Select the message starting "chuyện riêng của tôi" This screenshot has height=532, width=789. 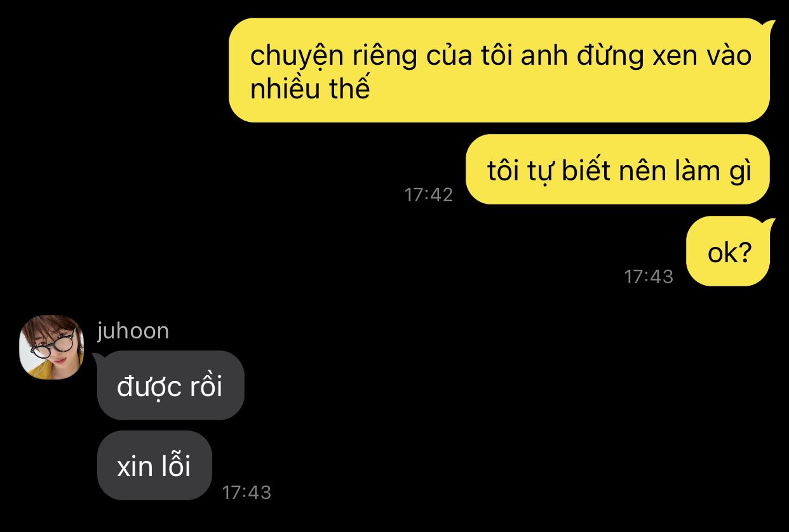click(499, 70)
